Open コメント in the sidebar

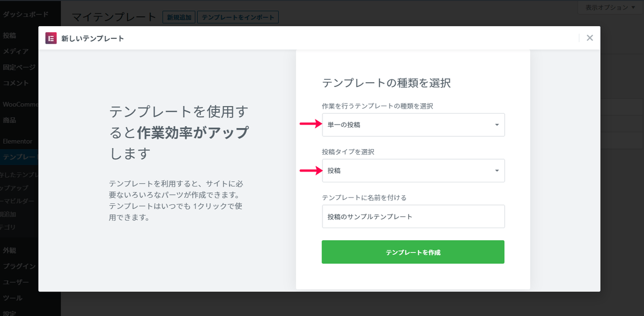click(x=16, y=83)
